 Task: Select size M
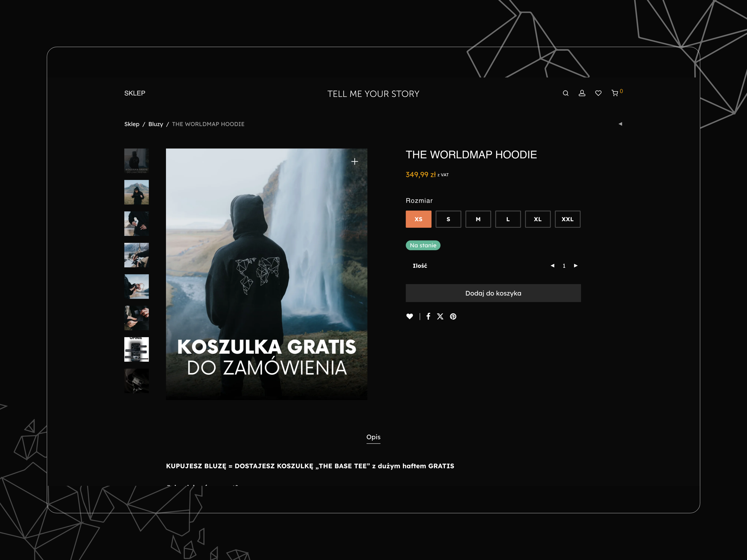click(478, 219)
